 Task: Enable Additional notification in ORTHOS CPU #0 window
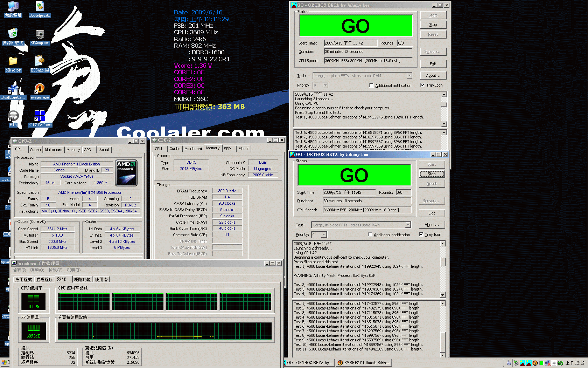coord(371,85)
